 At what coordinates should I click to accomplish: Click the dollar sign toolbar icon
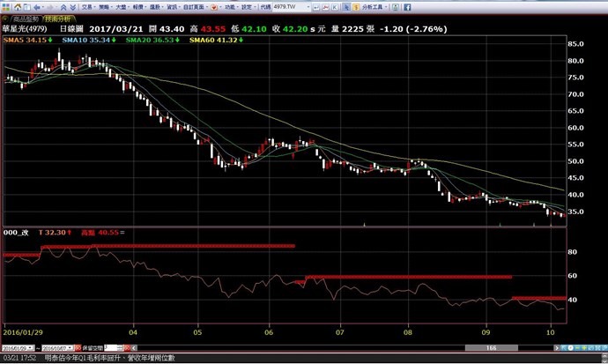coord(356,7)
